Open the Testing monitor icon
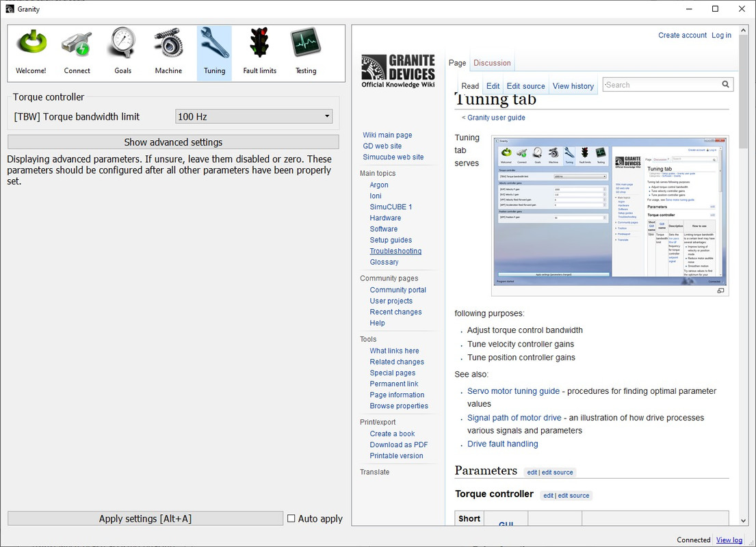The image size is (756, 547). [306, 52]
